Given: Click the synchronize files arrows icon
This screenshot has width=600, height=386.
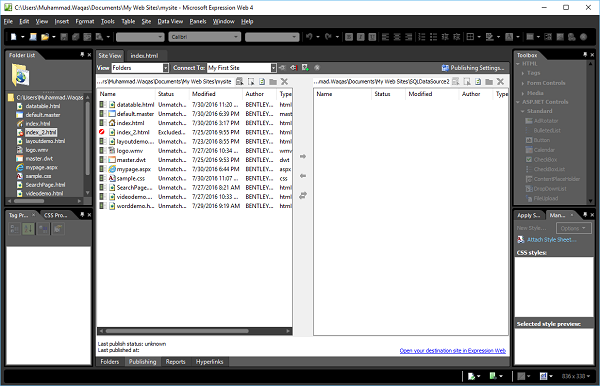Looking at the screenshot, I should tap(303, 195).
